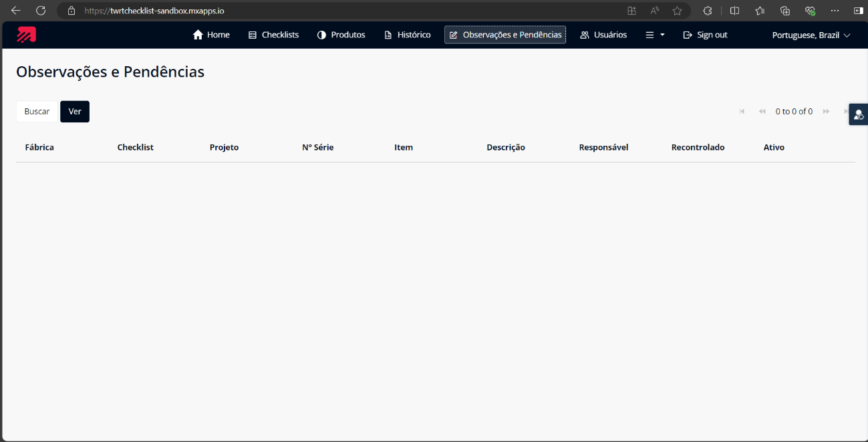
Task: Open Browser essentials heart icon
Action: (810, 11)
